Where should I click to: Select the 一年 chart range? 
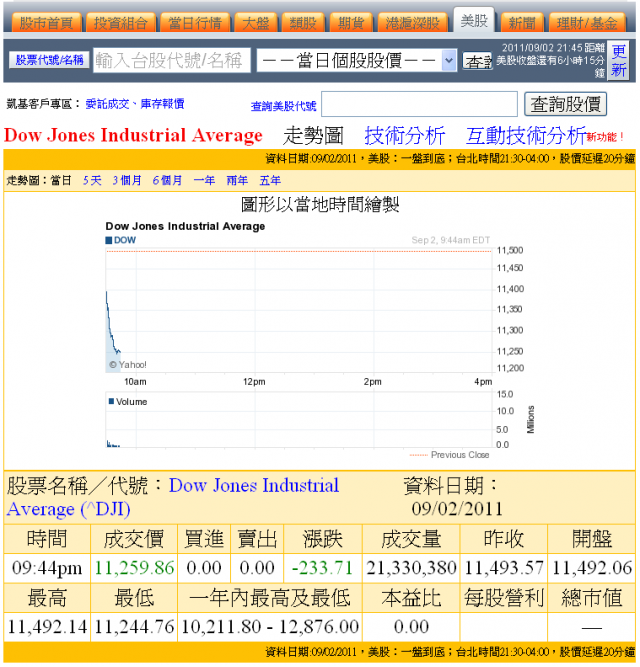point(204,181)
